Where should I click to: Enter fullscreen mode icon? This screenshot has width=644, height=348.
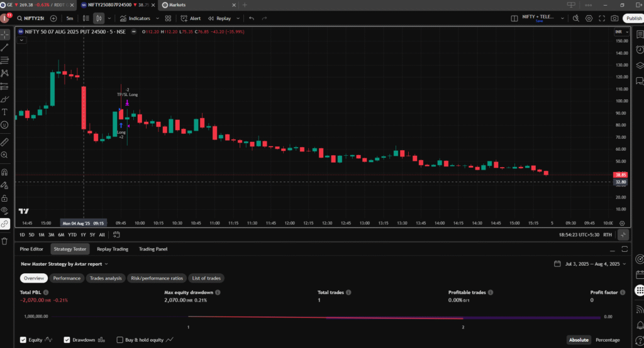(x=602, y=18)
